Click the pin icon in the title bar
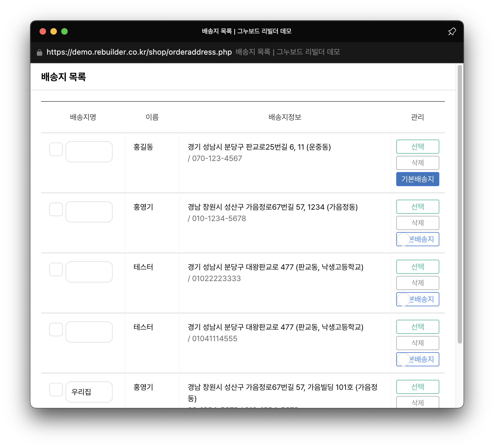 click(452, 32)
